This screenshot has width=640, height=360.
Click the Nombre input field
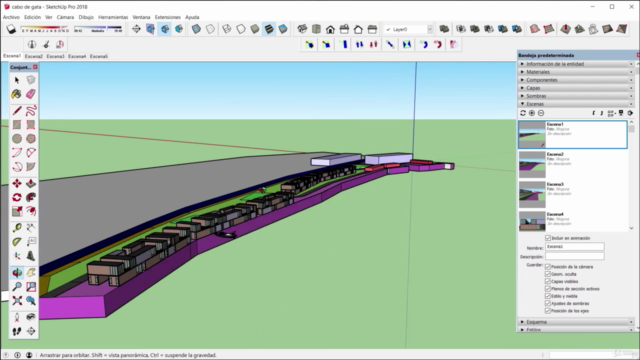[575, 247]
